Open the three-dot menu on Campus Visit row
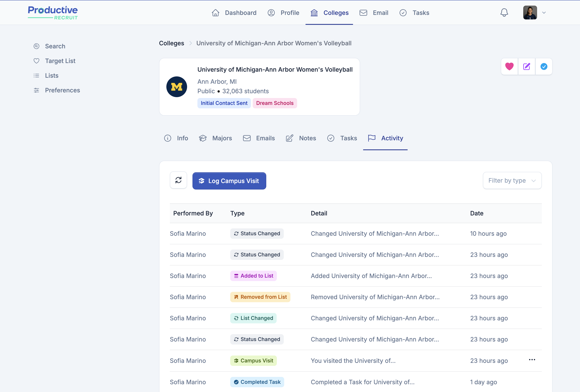The image size is (580, 392). [x=532, y=360]
